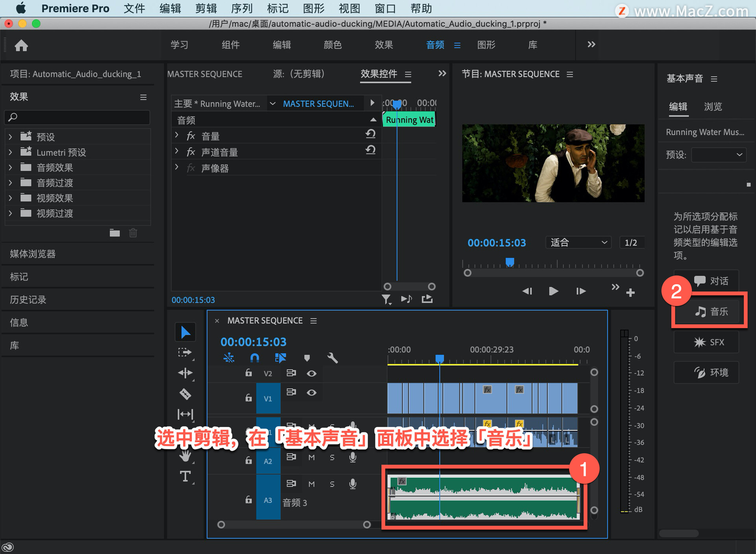Expand the 声像器 effect properties
The height and width of the screenshot is (554, 756).
coord(177,167)
